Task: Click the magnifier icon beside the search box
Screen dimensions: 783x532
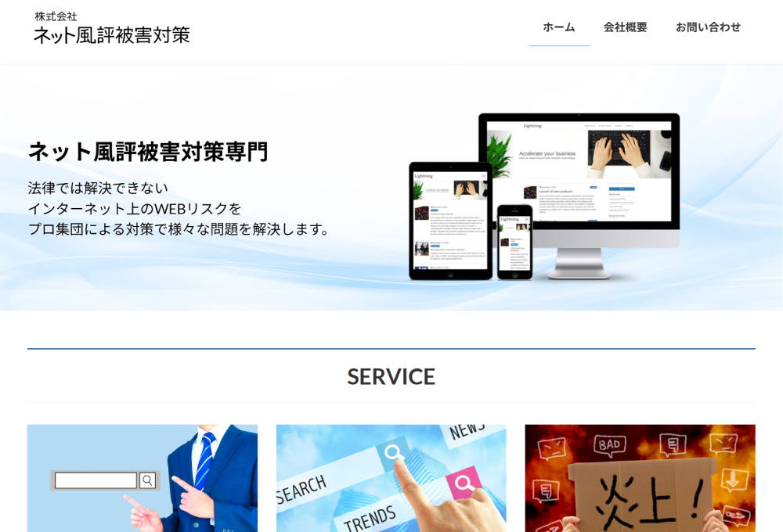Action: coord(147,480)
